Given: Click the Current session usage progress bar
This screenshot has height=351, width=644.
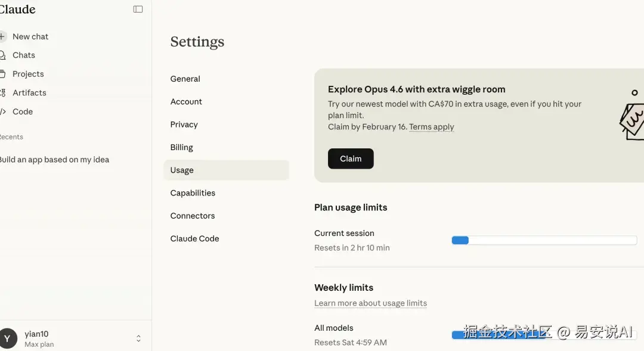Looking at the screenshot, I should 544,240.
